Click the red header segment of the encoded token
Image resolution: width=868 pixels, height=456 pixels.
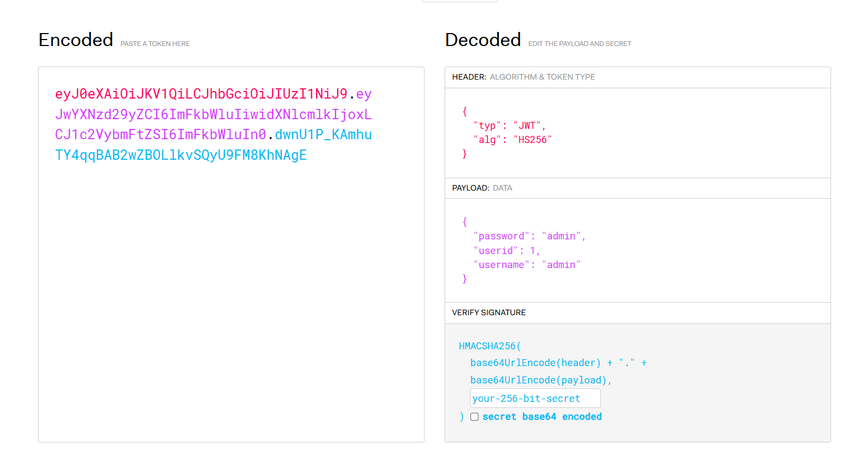(x=201, y=94)
